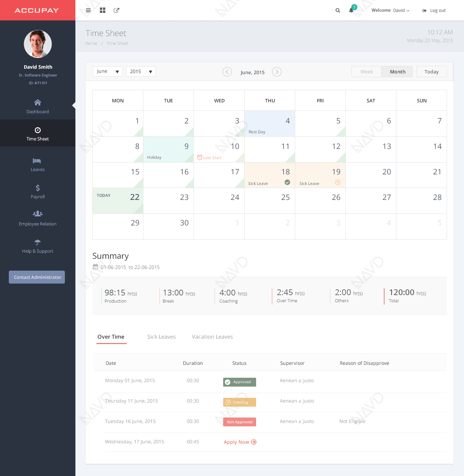The height and width of the screenshot is (476, 464).
Task: Select today's cell, June 22
Action: [118, 201]
